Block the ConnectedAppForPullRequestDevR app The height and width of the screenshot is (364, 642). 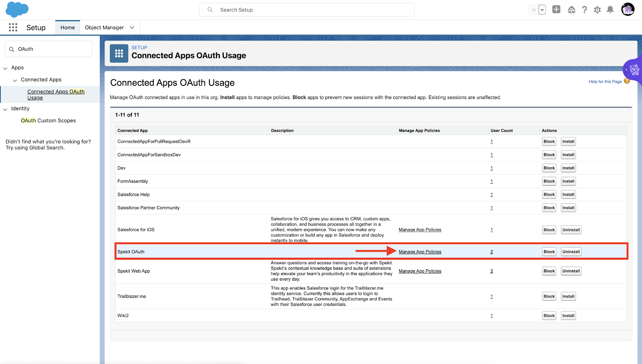pyautogui.click(x=549, y=142)
